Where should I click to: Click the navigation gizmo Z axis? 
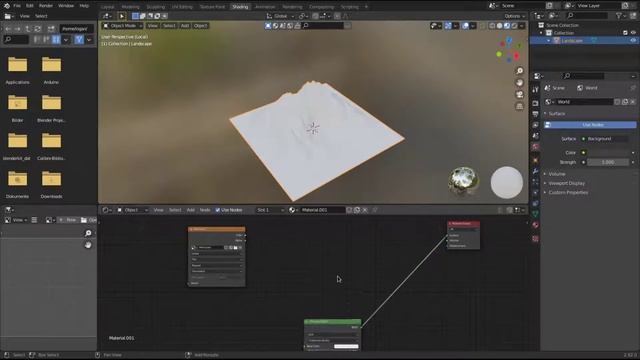point(509,40)
